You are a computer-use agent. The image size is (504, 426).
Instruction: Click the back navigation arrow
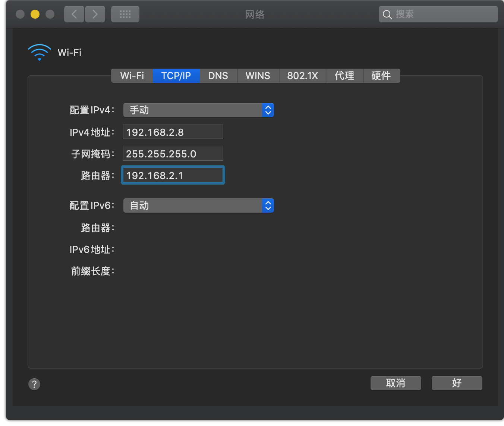[74, 14]
